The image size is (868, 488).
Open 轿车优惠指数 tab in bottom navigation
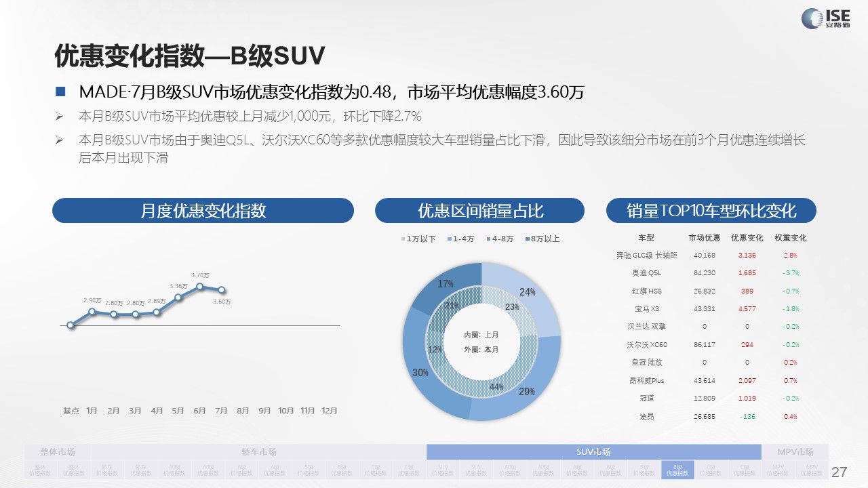point(142,470)
